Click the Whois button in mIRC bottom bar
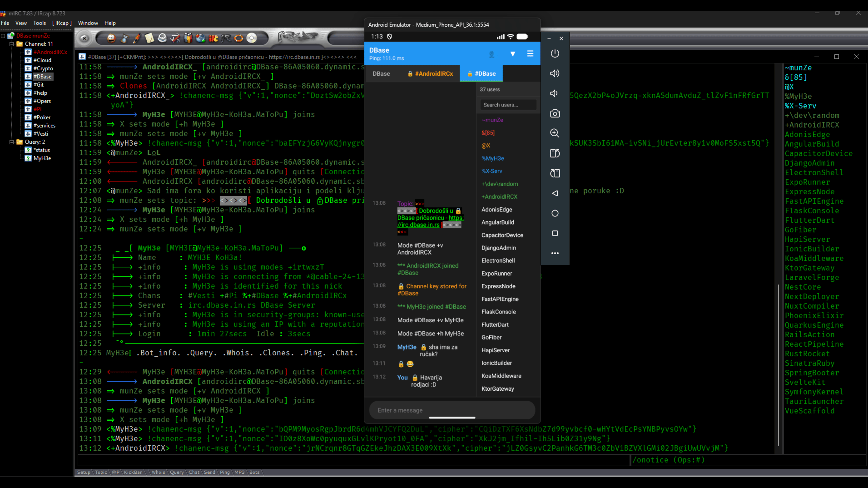Image resolution: width=868 pixels, height=488 pixels. [158, 472]
